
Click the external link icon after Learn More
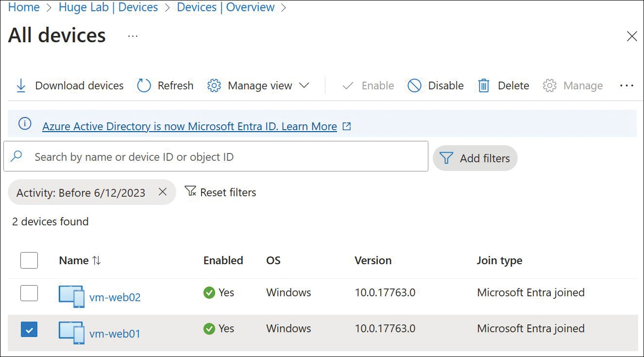point(347,126)
